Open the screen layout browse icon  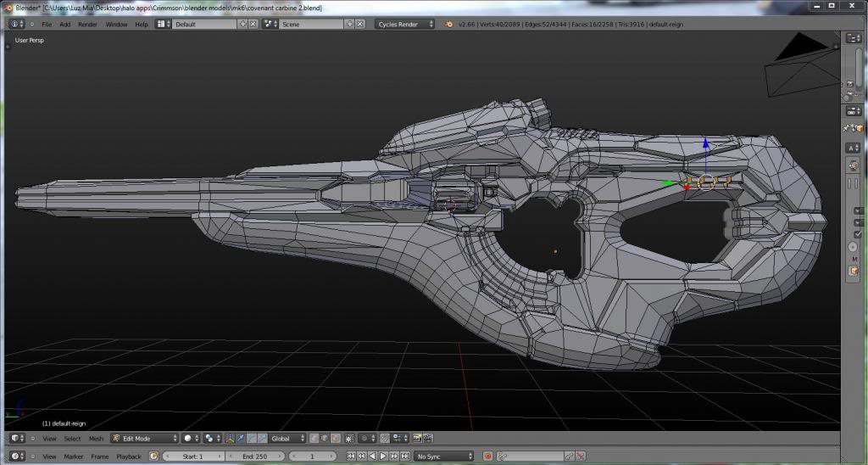pos(163,24)
